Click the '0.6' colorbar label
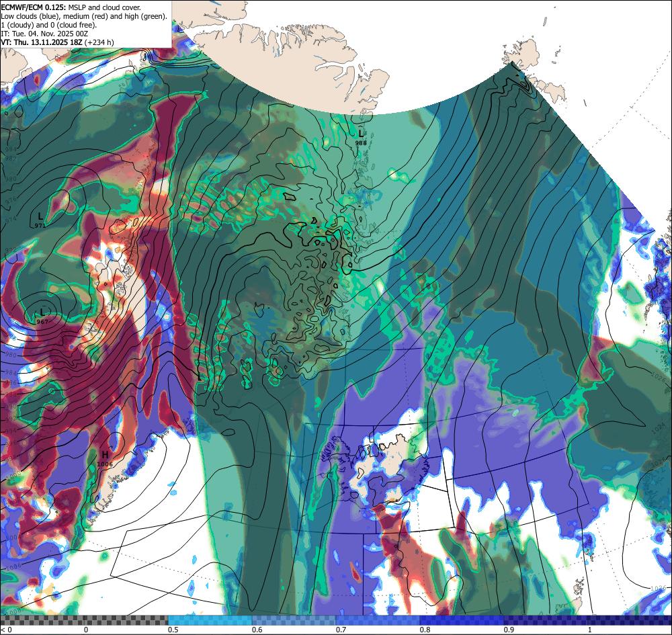This screenshot has width=672, height=635. pyautogui.click(x=257, y=630)
